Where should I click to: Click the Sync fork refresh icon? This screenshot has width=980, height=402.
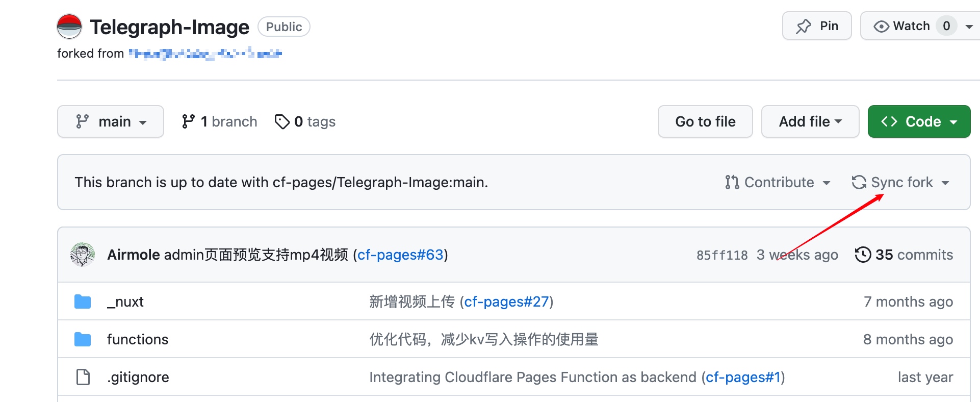[859, 182]
